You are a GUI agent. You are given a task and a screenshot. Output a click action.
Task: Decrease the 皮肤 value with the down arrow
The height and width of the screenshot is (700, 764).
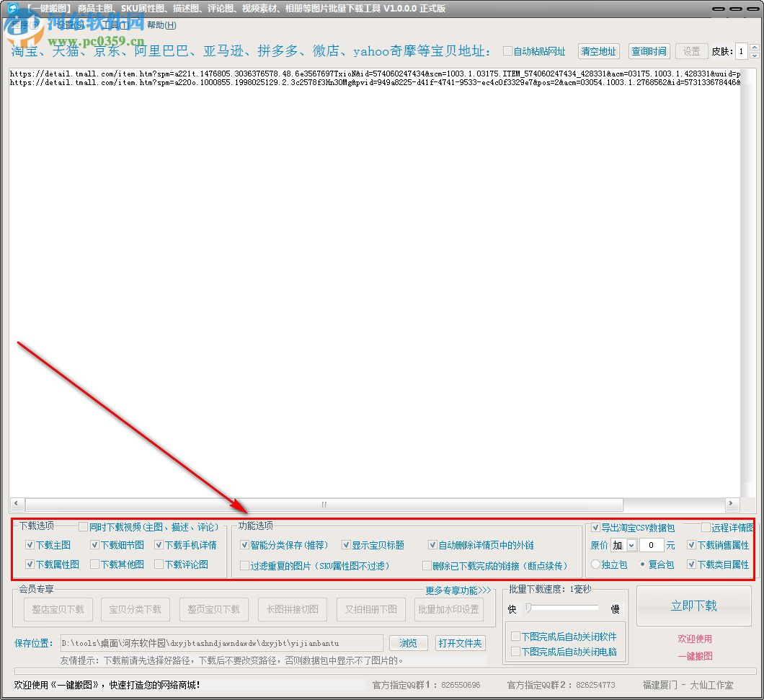coord(754,55)
